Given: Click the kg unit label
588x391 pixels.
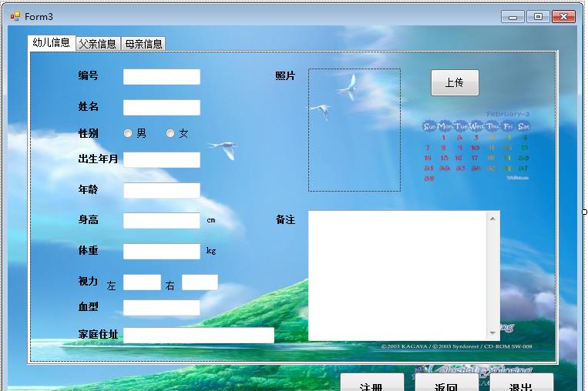Looking at the screenshot, I should coord(211,251).
